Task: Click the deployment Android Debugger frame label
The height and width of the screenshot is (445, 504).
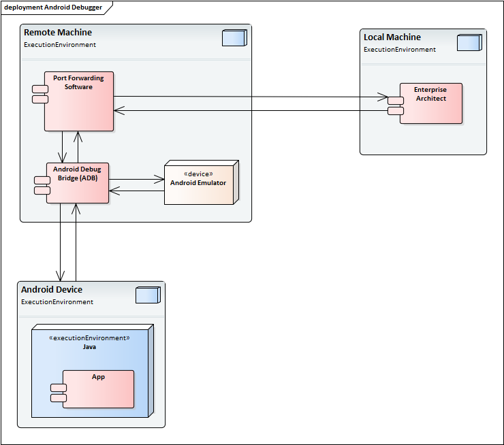Action: 53,7
